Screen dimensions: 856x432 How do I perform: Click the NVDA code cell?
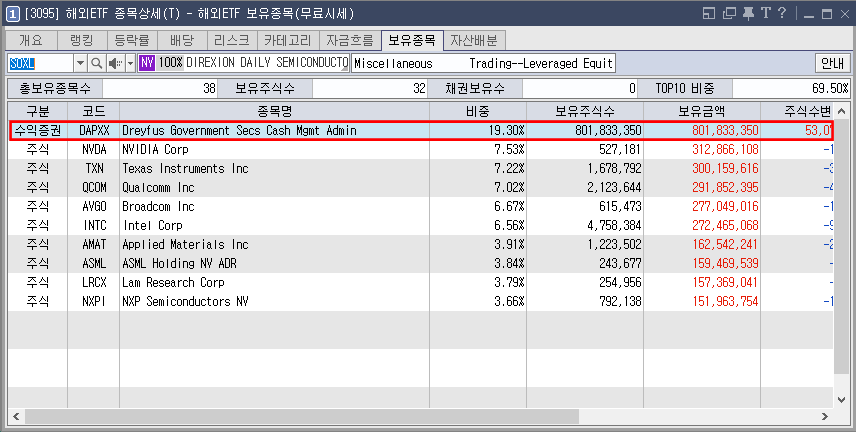pyautogui.click(x=94, y=150)
